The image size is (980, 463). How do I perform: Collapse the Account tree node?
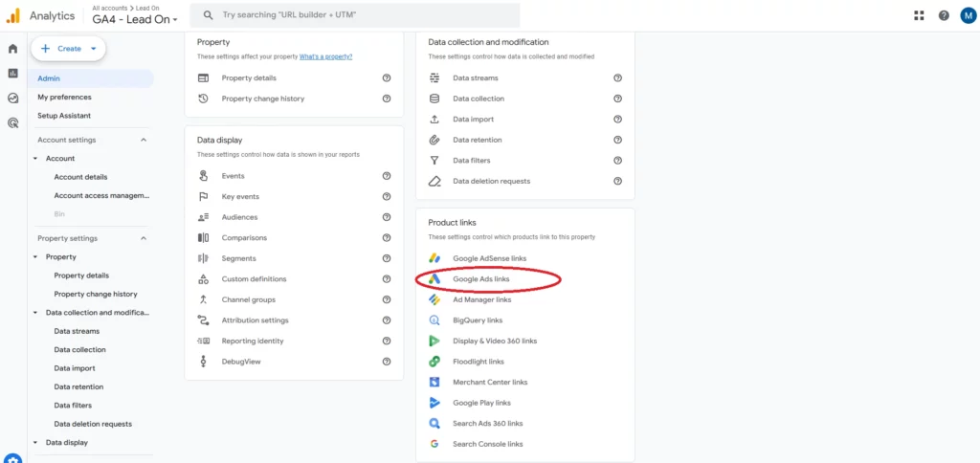[x=35, y=159]
